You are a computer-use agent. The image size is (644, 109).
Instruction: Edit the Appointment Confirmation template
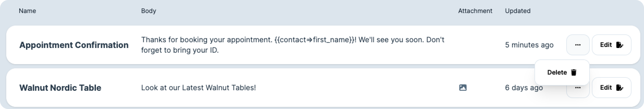(x=611, y=45)
